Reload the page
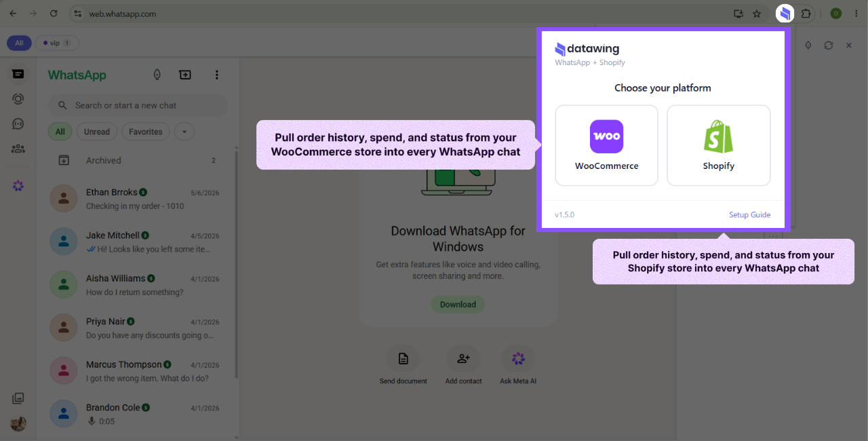This screenshot has height=441, width=868. [54, 14]
